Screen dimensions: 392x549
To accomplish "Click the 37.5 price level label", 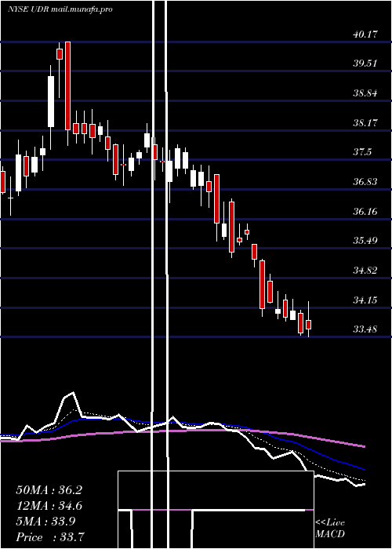I will pyautogui.click(x=362, y=152).
